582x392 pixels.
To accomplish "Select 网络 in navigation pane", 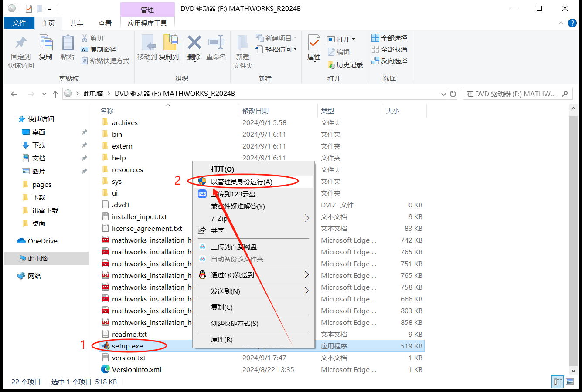I will tap(34, 276).
